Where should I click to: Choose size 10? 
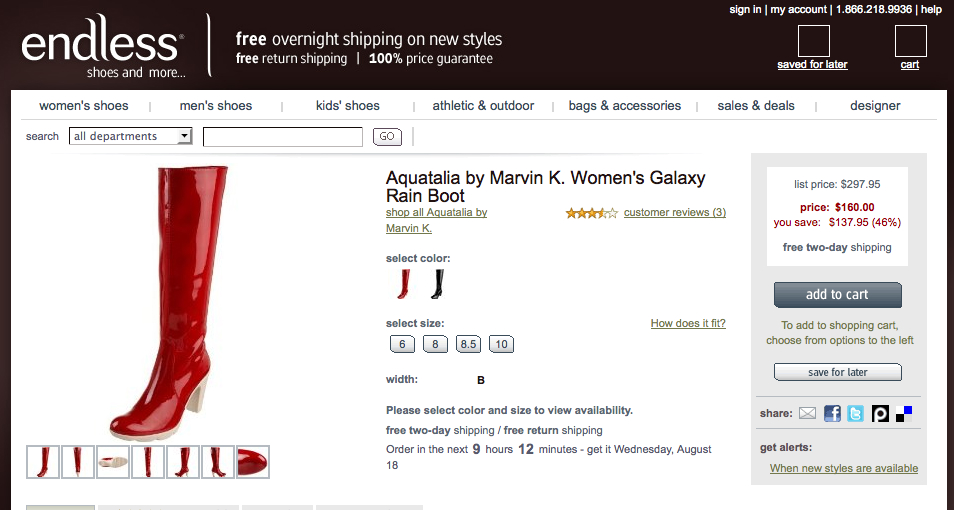click(x=501, y=344)
